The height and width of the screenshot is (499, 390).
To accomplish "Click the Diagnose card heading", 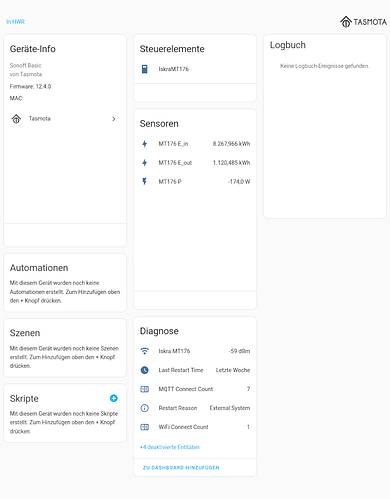I will [x=159, y=331].
